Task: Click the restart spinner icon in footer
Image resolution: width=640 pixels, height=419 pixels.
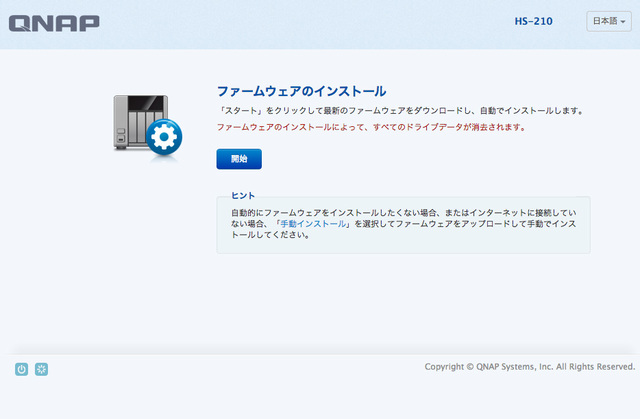Action: tap(41, 369)
